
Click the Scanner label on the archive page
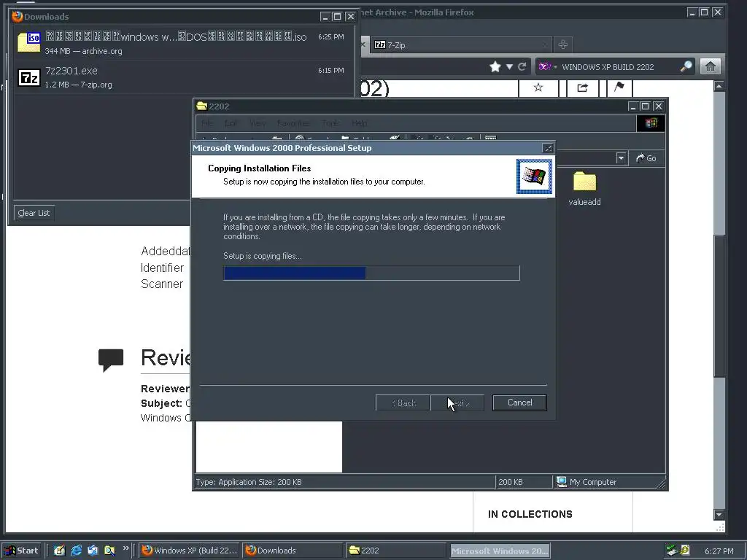162,284
